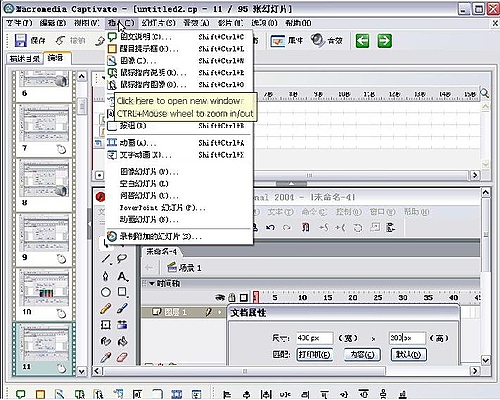Click the Flash redo arrow icon
The height and width of the screenshot is (400, 500).
point(287,228)
